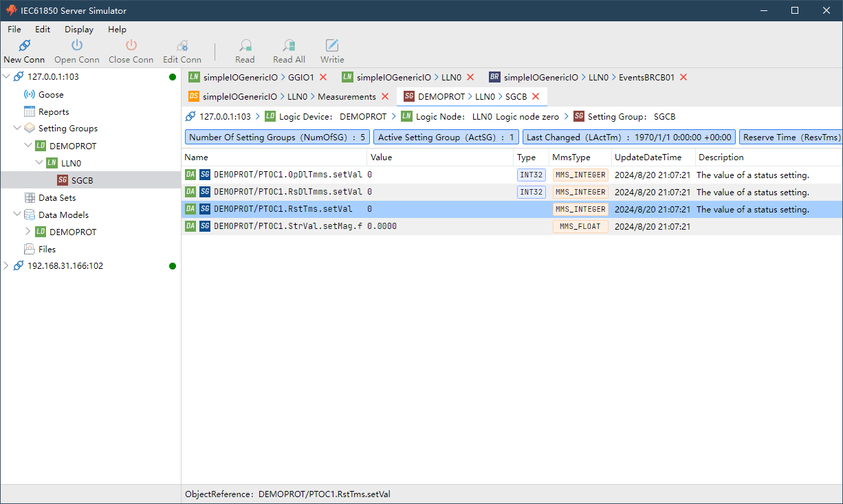The width and height of the screenshot is (843, 504).
Task: Click the Last Changed (LActTm) badge
Action: [629, 138]
